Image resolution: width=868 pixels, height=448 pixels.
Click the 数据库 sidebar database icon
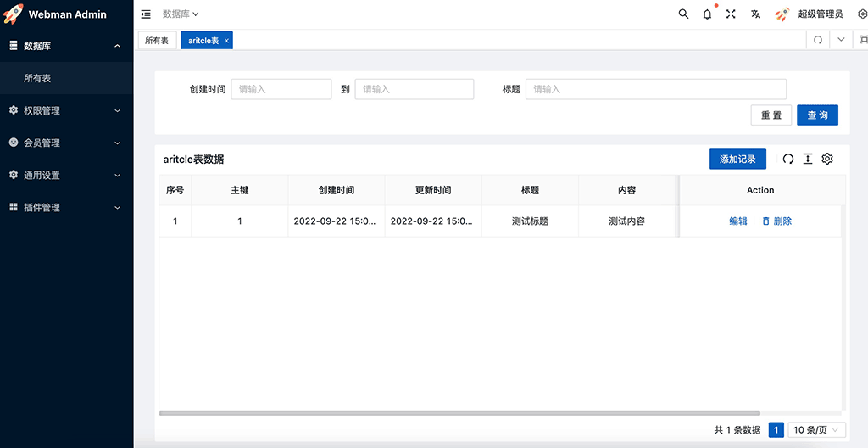point(14,46)
